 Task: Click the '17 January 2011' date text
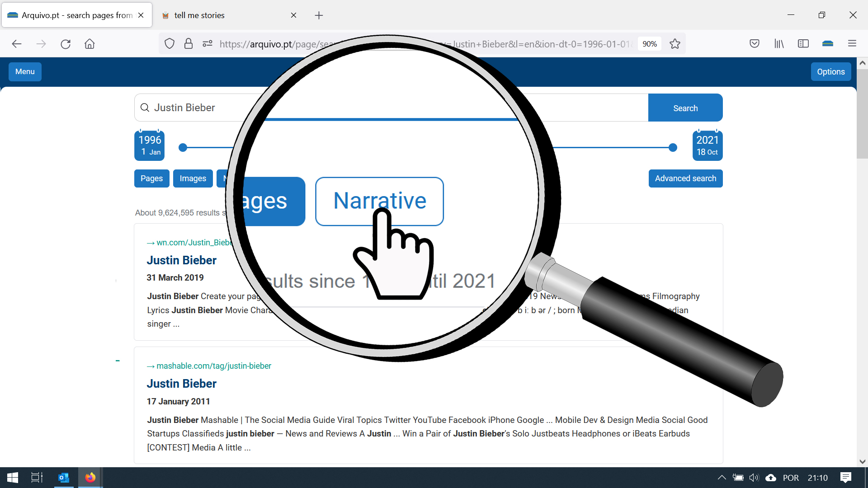[178, 401]
